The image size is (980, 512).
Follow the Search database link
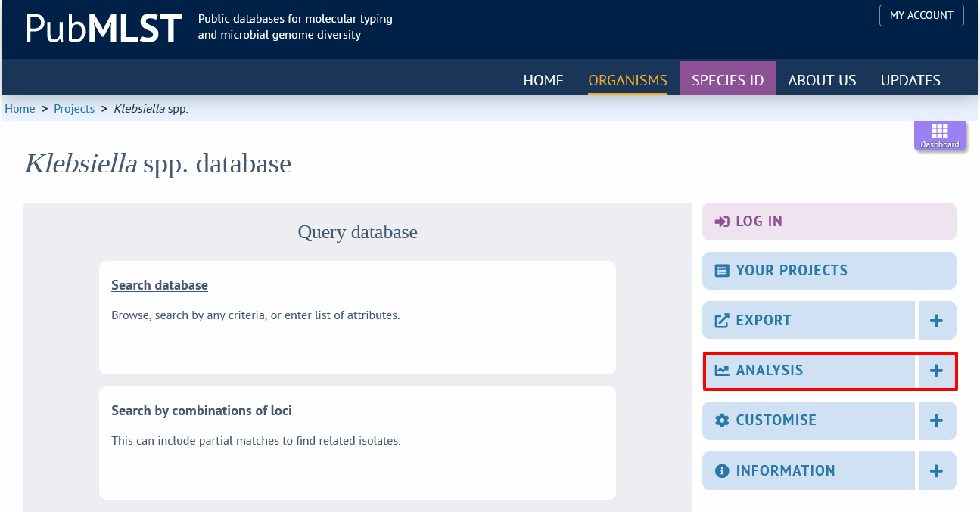pyautogui.click(x=160, y=285)
